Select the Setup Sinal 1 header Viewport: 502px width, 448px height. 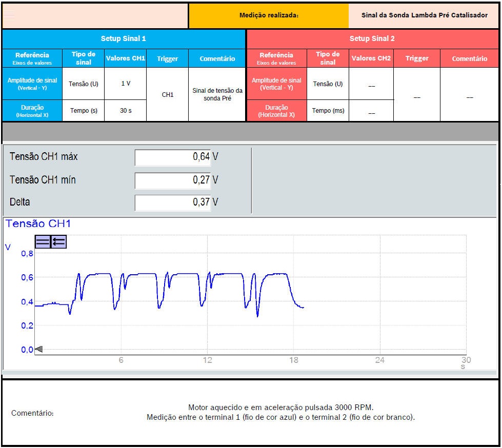(124, 39)
